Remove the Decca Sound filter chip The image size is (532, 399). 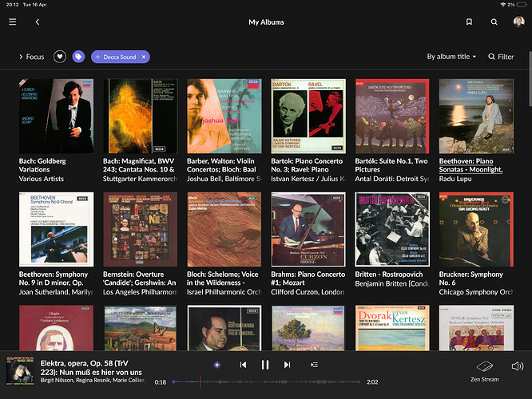click(x=144, y=57)
